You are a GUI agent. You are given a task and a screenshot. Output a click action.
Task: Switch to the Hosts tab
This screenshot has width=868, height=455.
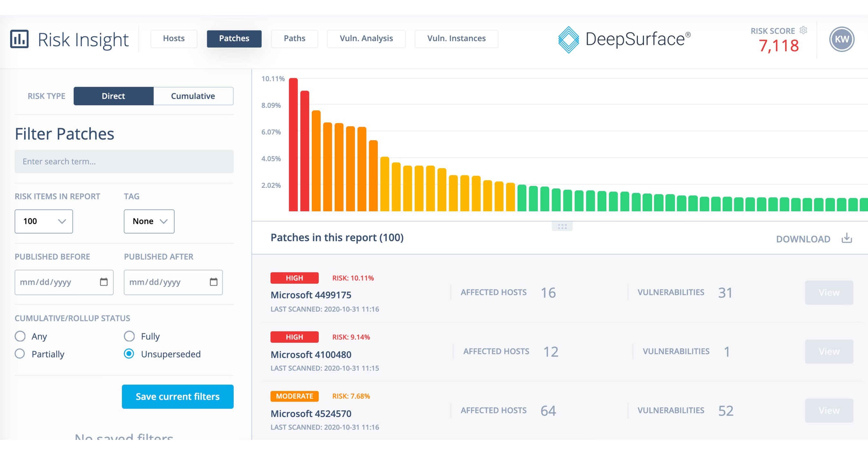[x=173, y=38]
